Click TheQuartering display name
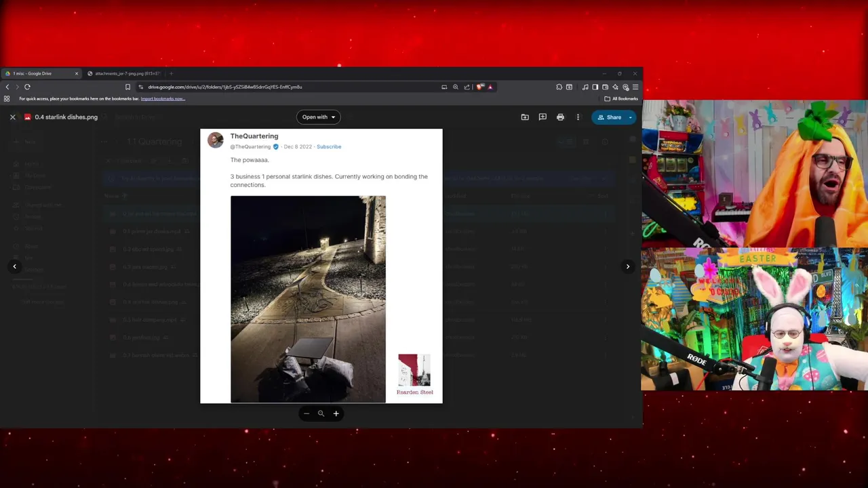 pos(254,136)
